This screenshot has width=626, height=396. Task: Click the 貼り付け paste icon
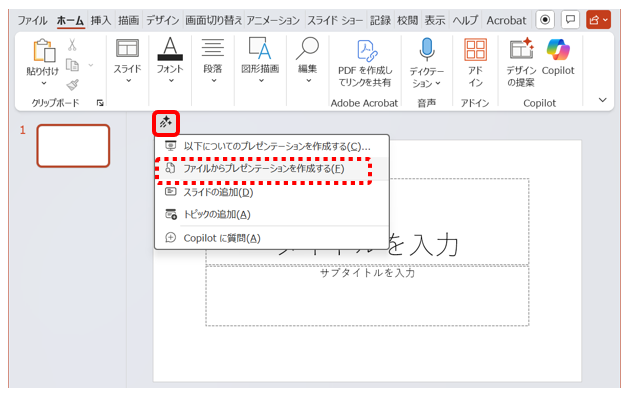point(44,51)
